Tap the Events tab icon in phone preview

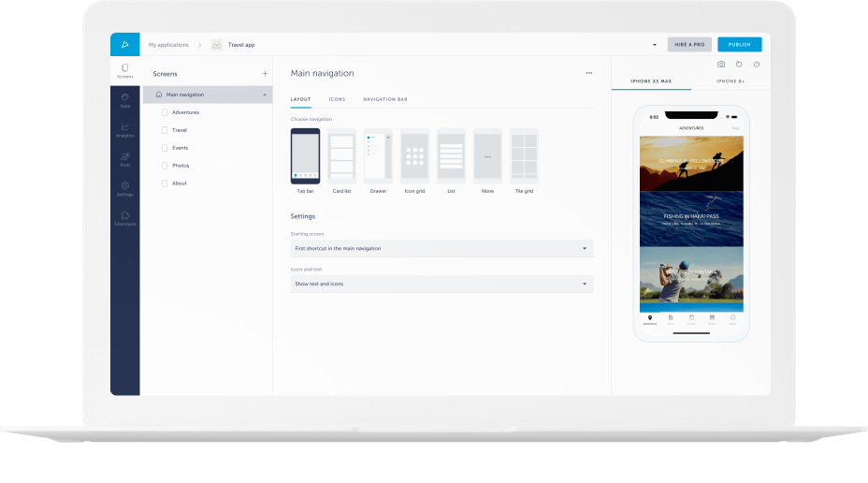pyautogui.click(x=691, y=319)
